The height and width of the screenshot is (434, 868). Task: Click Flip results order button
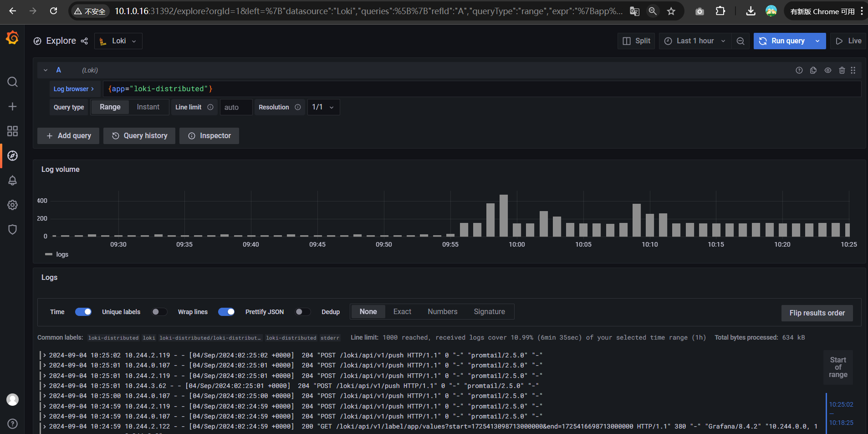[817, 313]
